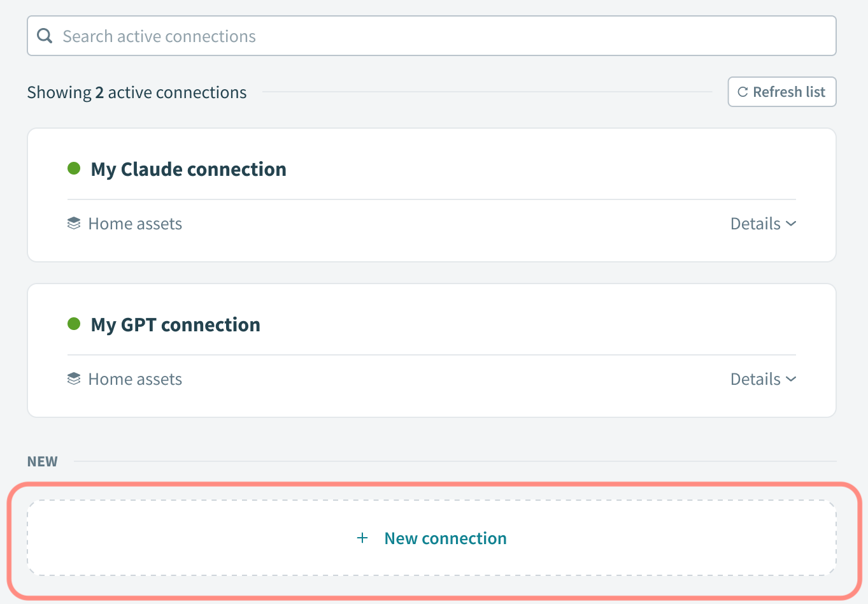Toggle the dashed New connection area
Screen dimensions: 868x604
pyautogui.click(x=432, y=537)
